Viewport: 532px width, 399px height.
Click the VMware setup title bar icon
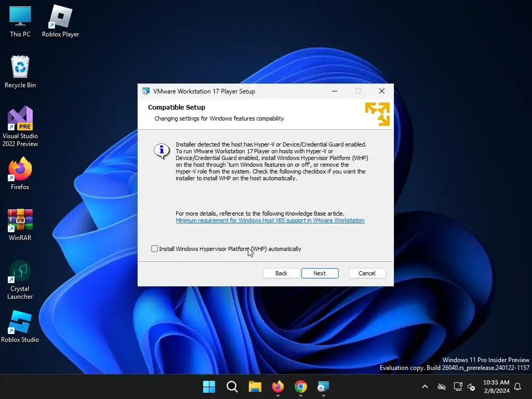click(146, 91)
